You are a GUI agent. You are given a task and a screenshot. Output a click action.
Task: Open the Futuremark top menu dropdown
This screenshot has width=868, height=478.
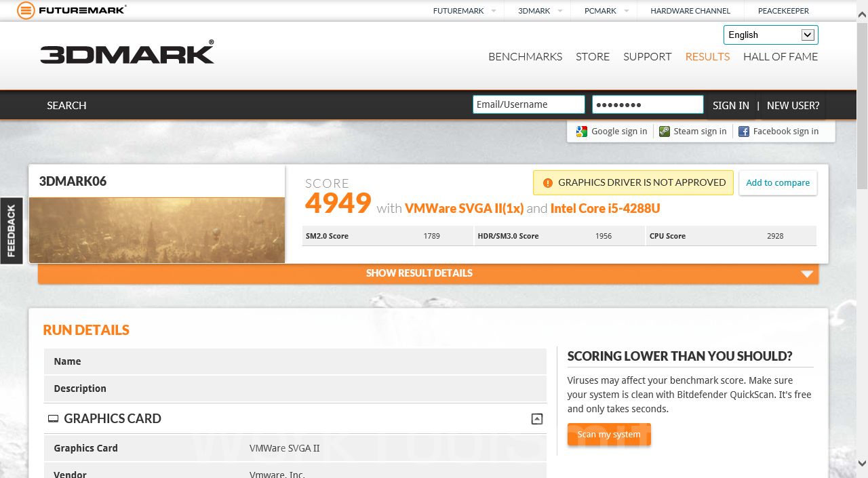tap(493, 11)
